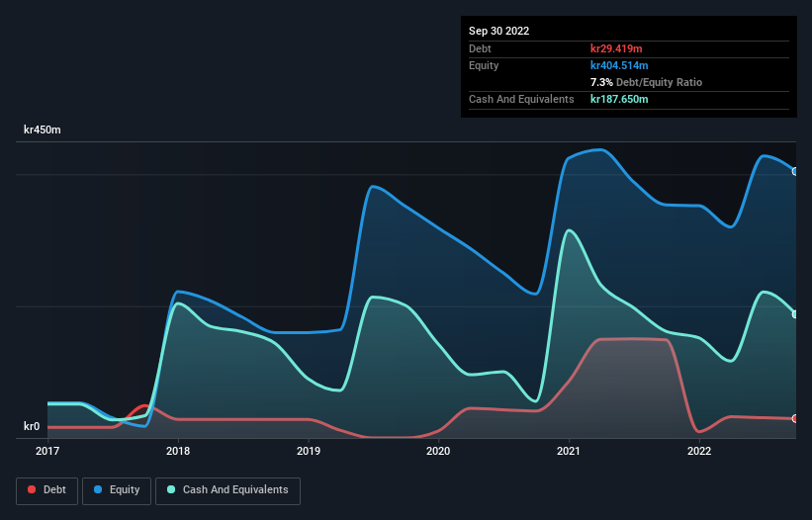Click the 2018 x-axis label
Viewport: 812px width, 520px height.
pyautogui.click(x=178, y=451)
